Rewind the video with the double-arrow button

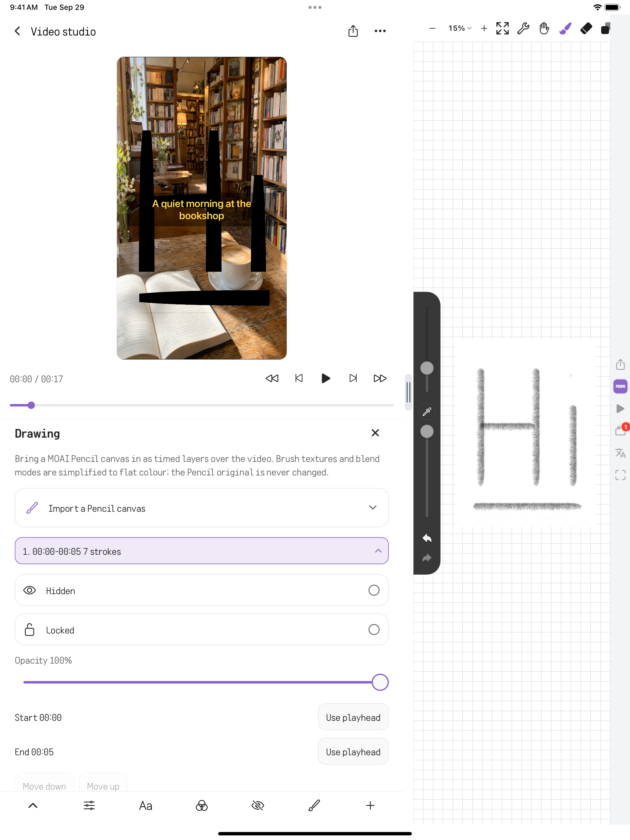point(272,378)
